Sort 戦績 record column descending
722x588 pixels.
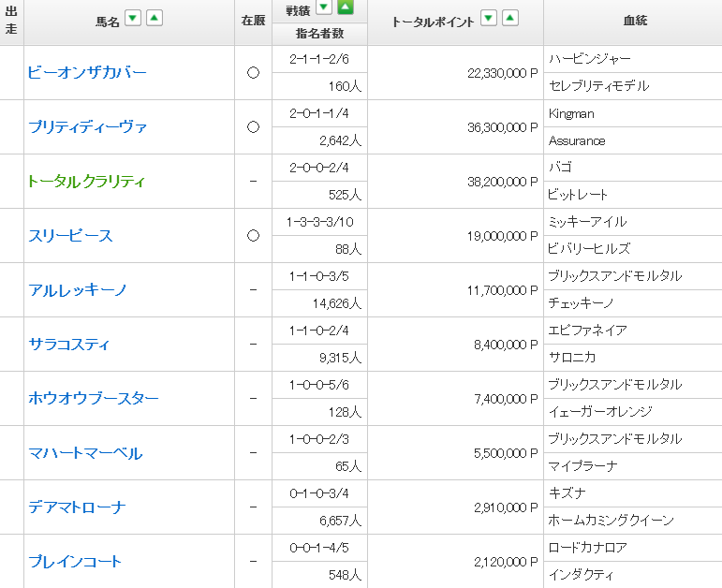[x=324, y=8]
